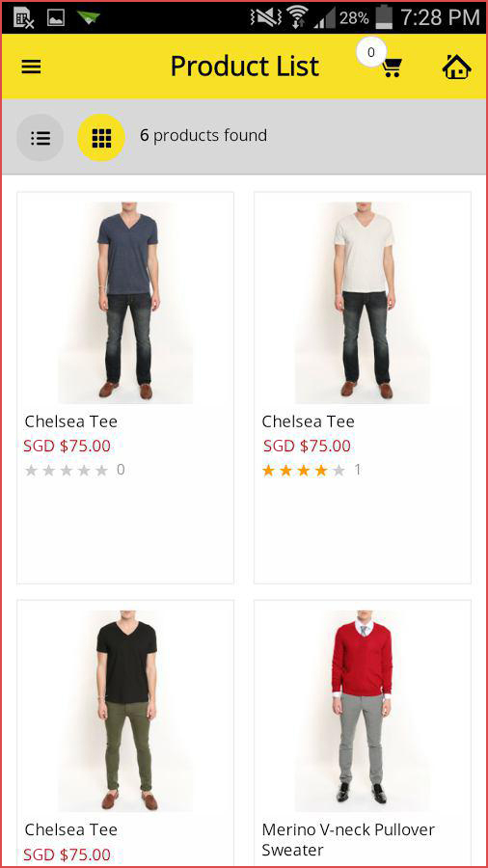Tap the battery icon in status bar

tap(384, 17)
